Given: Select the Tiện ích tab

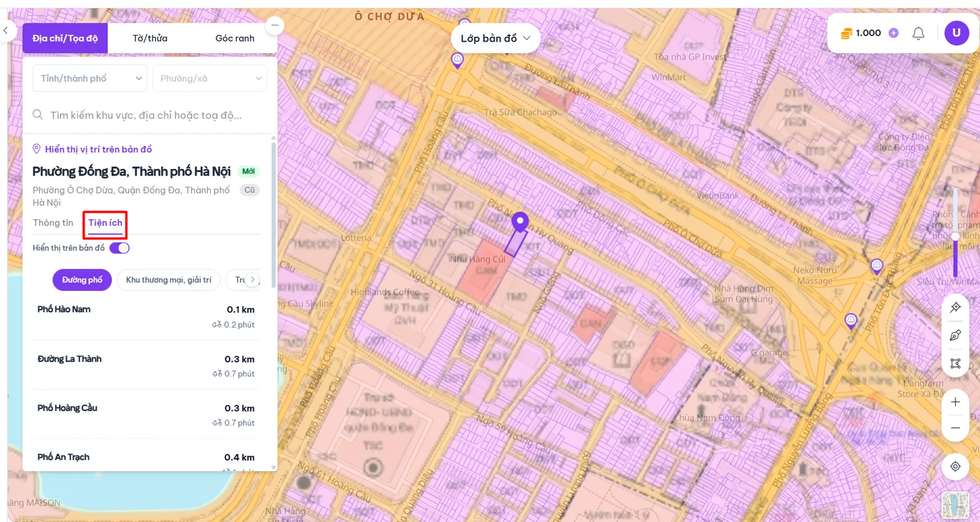Looking at the screenshot, I should point(105,223).
